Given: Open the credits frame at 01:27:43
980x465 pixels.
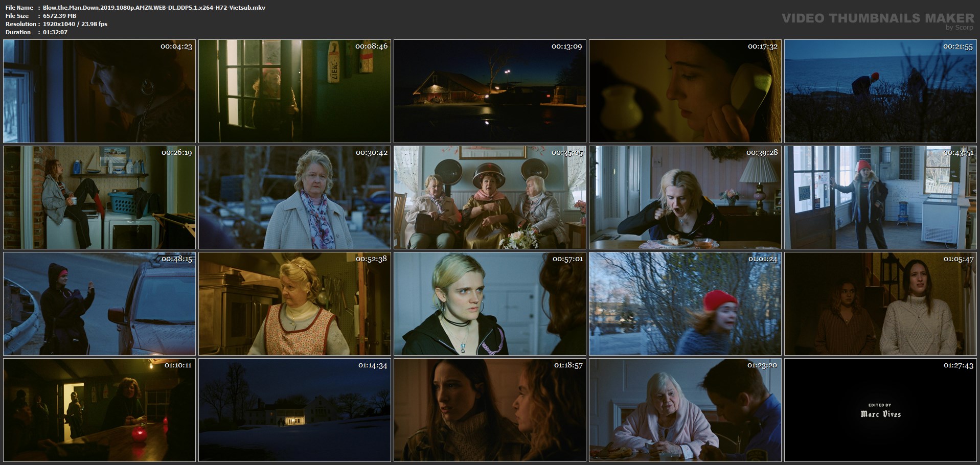Looking at the screenshot, I should click(880, 410).
